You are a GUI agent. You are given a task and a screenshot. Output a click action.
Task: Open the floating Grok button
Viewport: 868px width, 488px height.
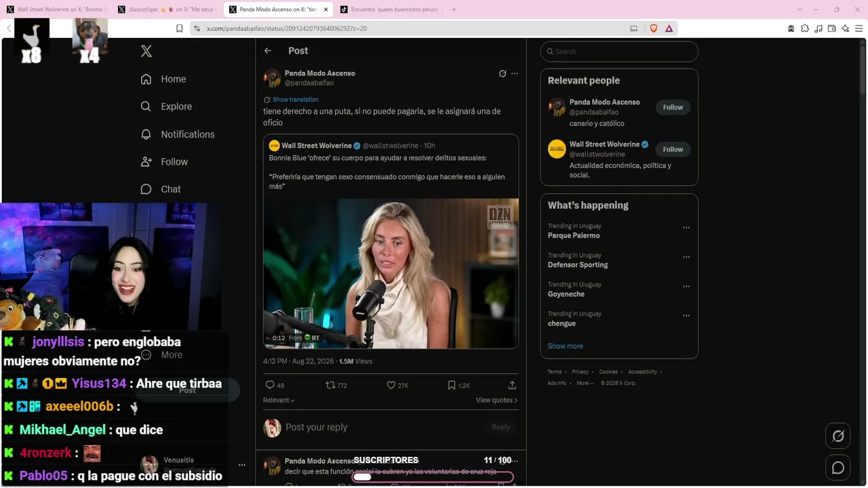pos(838,436)
